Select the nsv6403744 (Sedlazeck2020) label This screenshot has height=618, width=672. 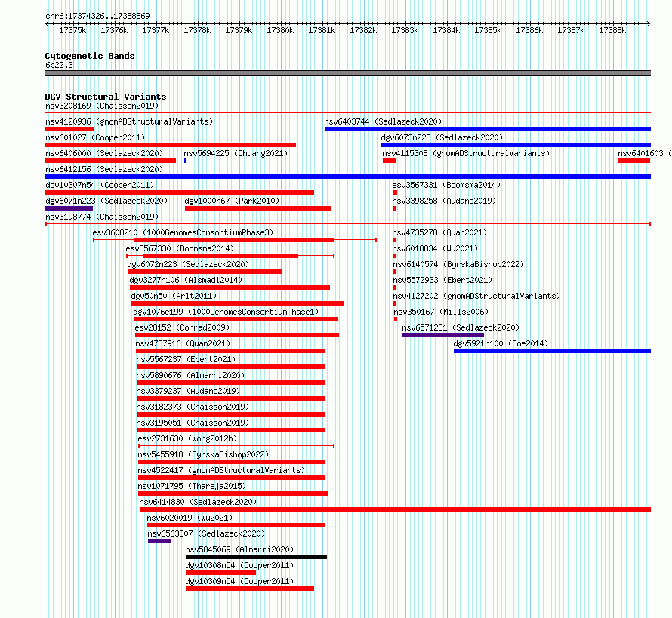click(383, 121)
